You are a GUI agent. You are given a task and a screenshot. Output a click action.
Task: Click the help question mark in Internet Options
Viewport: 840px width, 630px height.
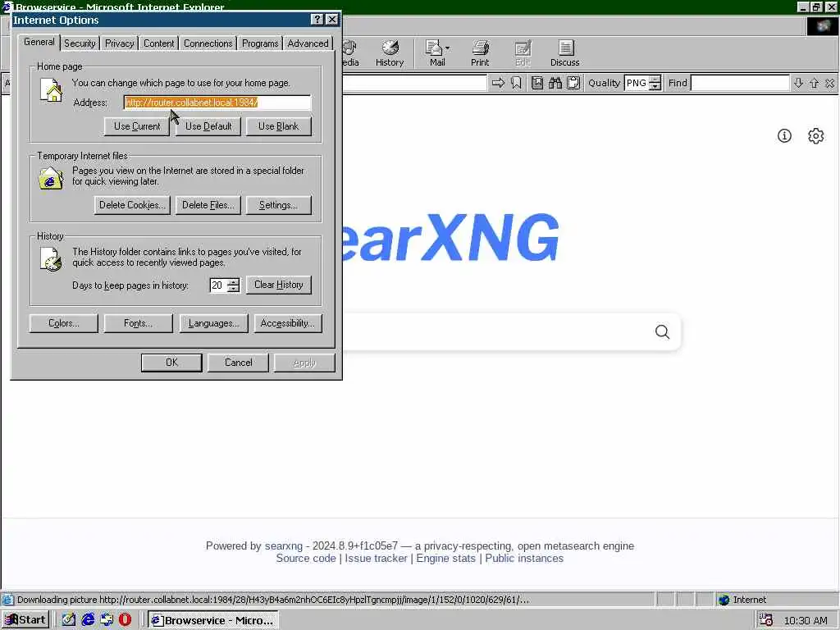pos(317,20)
